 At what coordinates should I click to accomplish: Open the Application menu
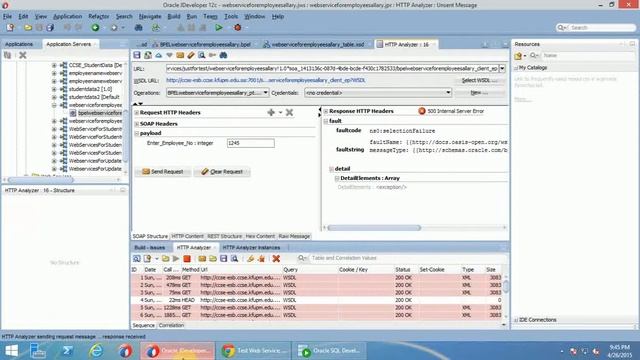tap(67, 16)
